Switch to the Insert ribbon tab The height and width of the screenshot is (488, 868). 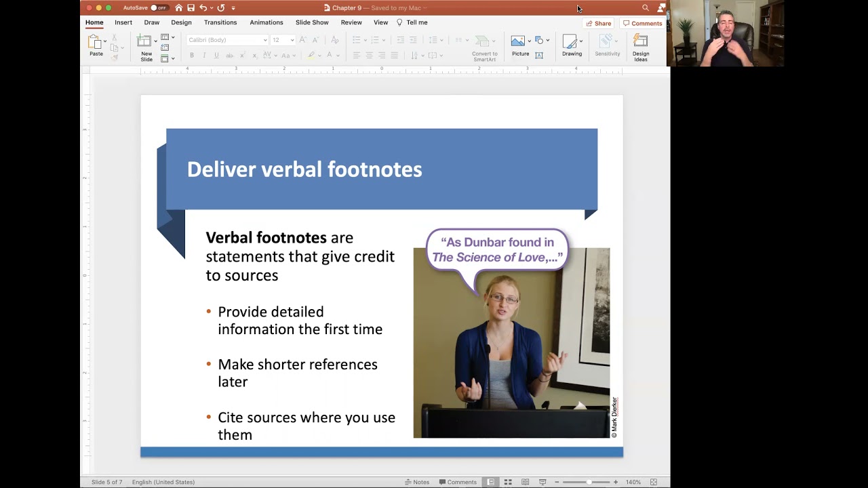[x=123, y=22]
